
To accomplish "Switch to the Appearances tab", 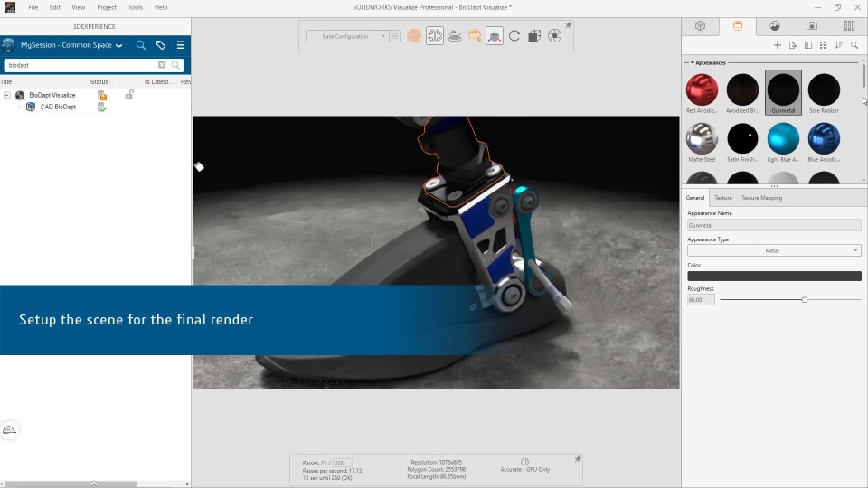I will (x=738, y=26).
